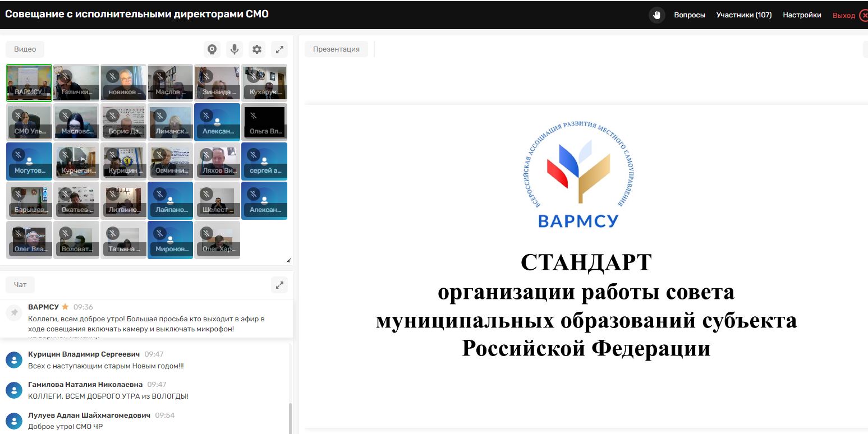This screenshot has width=868, height=434.
Task: Click the name Гамилова Наталия Николаевна in chat
Action: (x=85, y=385)
